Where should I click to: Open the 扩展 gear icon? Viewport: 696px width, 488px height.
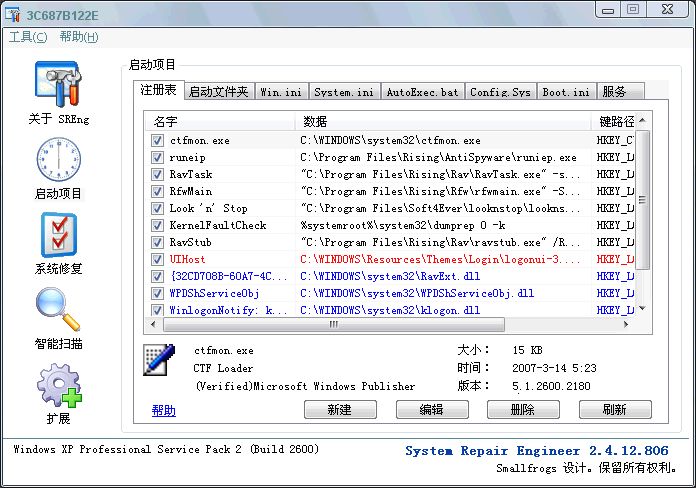[59, 385]
